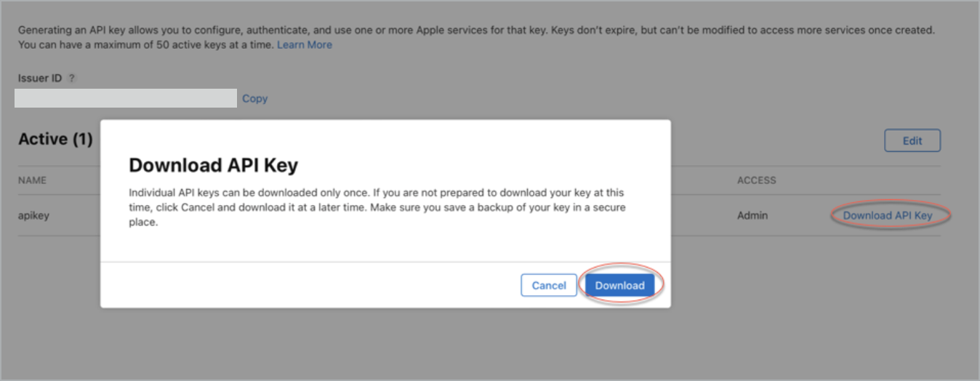Viewport: 980px width, 381px height.
Task: Click the blue Download button
Action: coord(619,286)
